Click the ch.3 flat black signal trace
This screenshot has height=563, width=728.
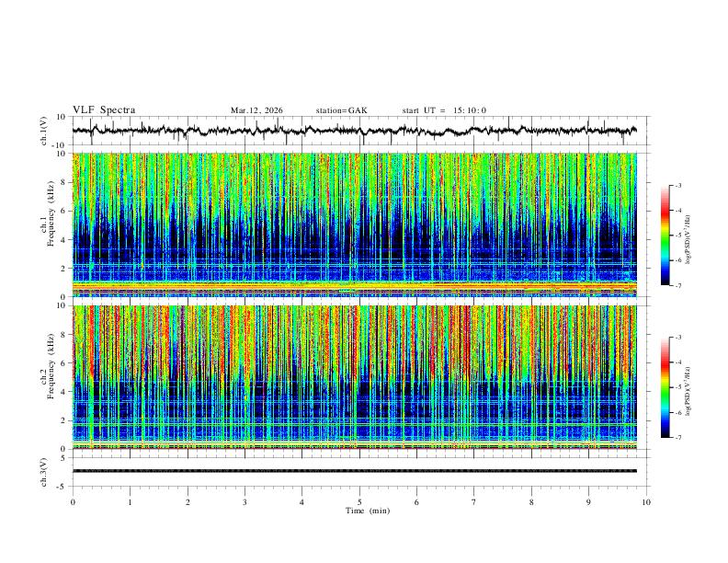point(354,471)
